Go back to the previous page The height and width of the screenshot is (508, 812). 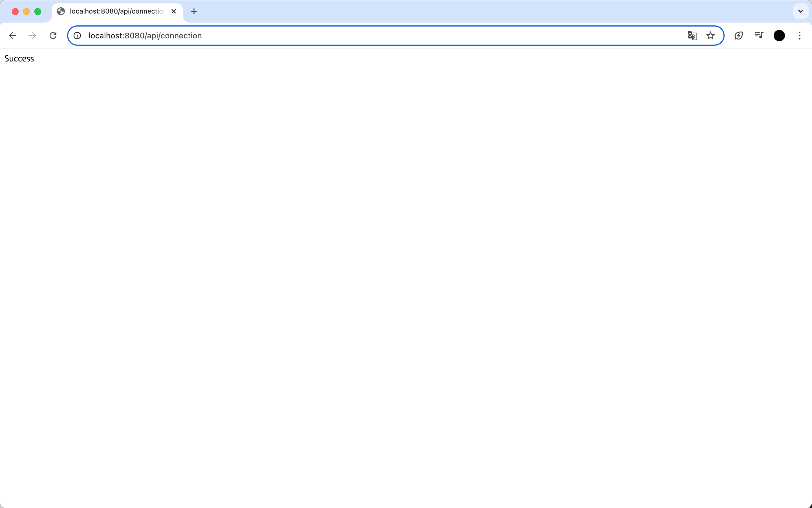(12, 36)
